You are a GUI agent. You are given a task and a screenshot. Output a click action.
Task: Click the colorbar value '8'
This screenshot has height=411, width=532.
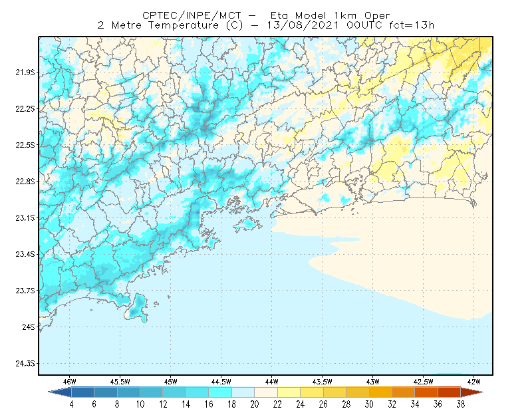(117, 404)
